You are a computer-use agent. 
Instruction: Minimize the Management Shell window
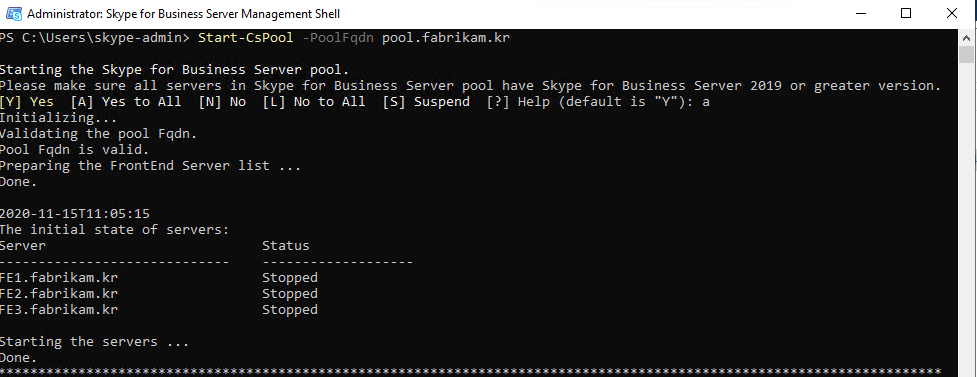pyautogui.click(x=860, y=14)
